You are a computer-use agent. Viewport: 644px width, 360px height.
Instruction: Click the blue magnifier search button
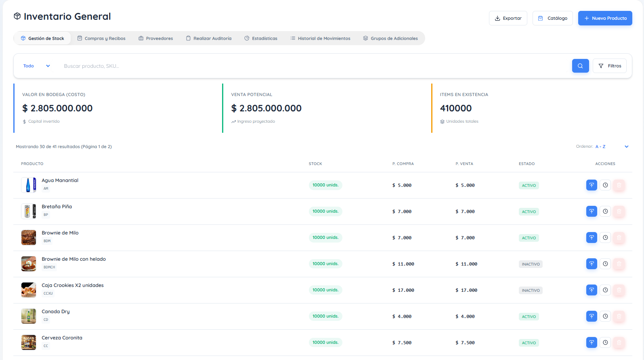pos(580,66)
